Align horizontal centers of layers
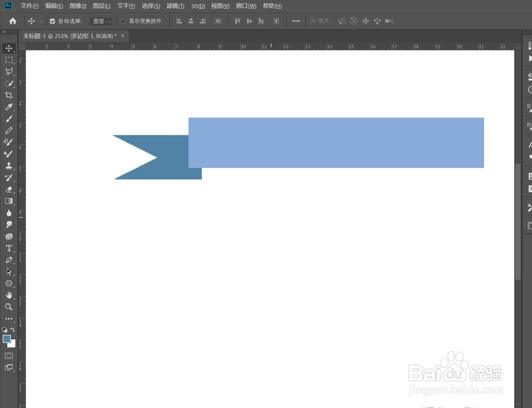This screenshot has height=408, width=532. tap(191, 21)
